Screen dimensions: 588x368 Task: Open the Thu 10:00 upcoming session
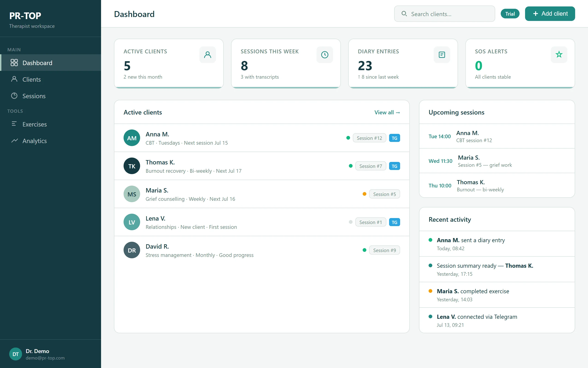(x=497, y=185)
